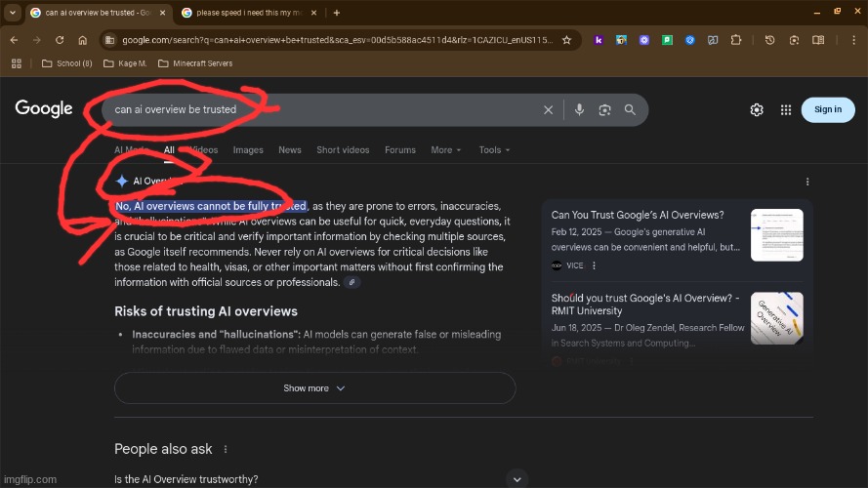
Task: Open the School bookmarks folder
Action: tap(67, 63)
